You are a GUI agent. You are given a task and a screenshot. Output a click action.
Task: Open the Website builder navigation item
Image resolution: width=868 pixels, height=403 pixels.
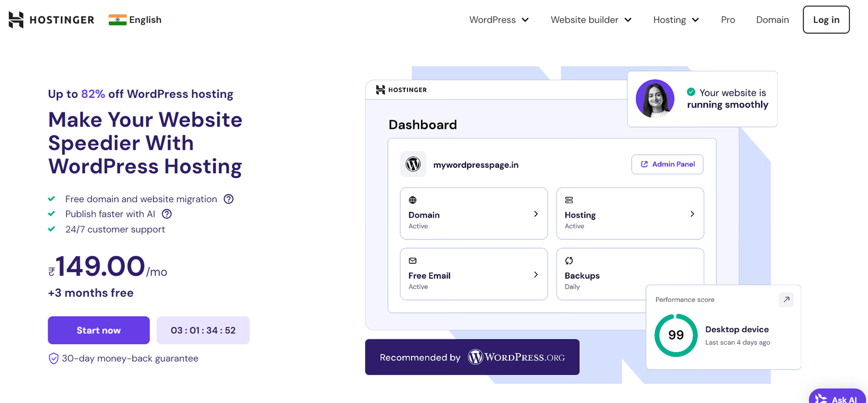(584, 20)
